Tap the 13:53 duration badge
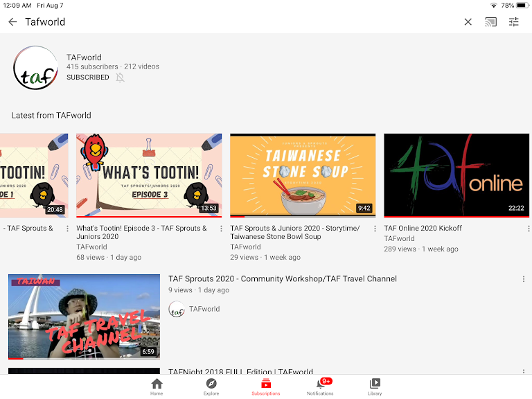 click(209, 208)
